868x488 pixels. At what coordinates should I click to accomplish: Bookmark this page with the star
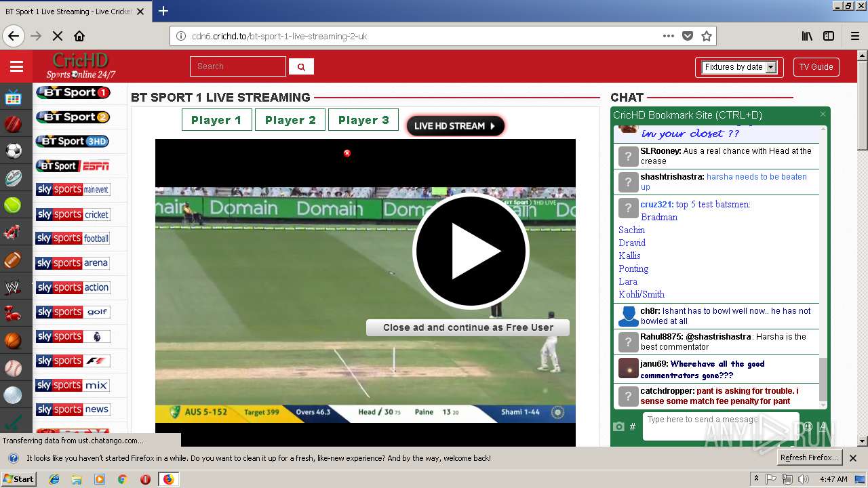[x=706, y=36]
